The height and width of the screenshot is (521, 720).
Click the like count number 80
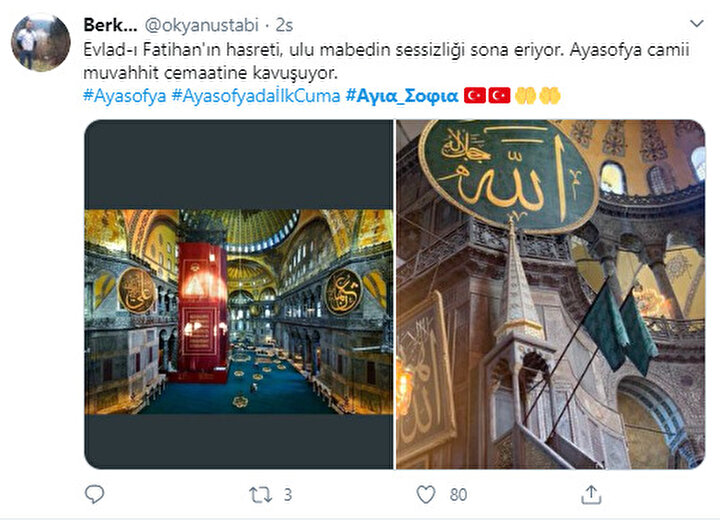[x=458, y=495]
